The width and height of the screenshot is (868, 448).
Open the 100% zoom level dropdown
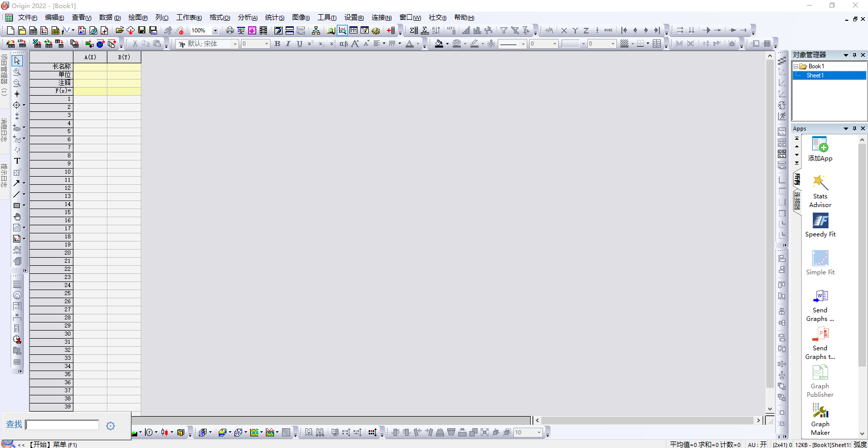(x=215, y=30)
